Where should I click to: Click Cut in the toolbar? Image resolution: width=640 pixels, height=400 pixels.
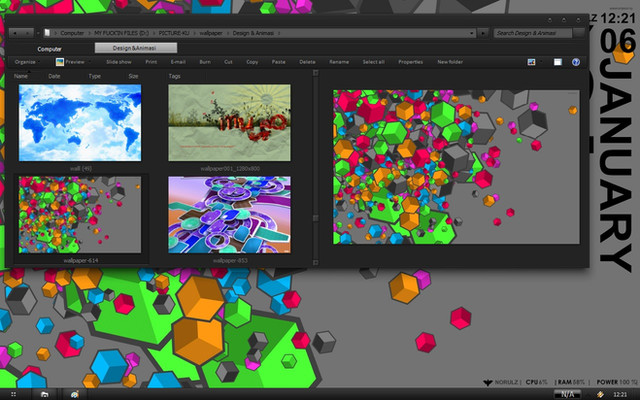tap(228, 62)
